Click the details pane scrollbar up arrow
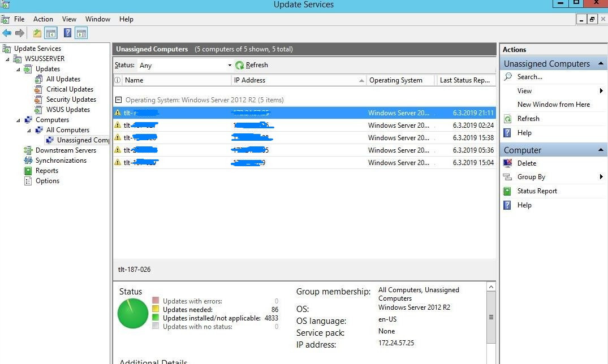Viewport: 608px width, 364px height. (491, 287)
